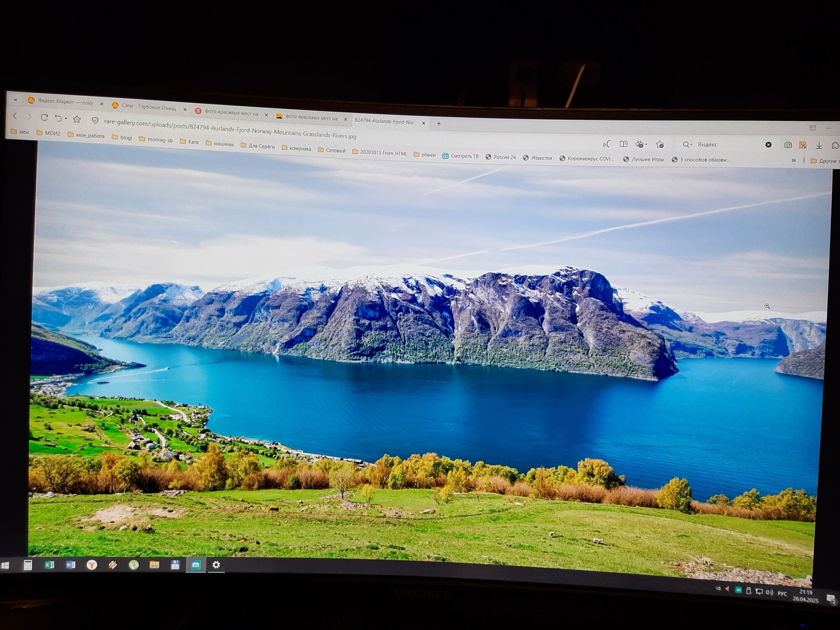The height and width of the screenshot is (630, 840).
Task: Click the screenshot camera toolbar icon
Action: point(788,145)
